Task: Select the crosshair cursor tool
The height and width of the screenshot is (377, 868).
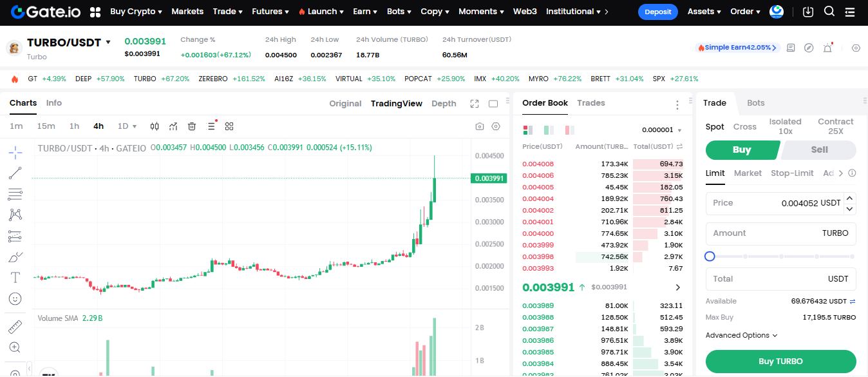Action: tap(15, 153)
